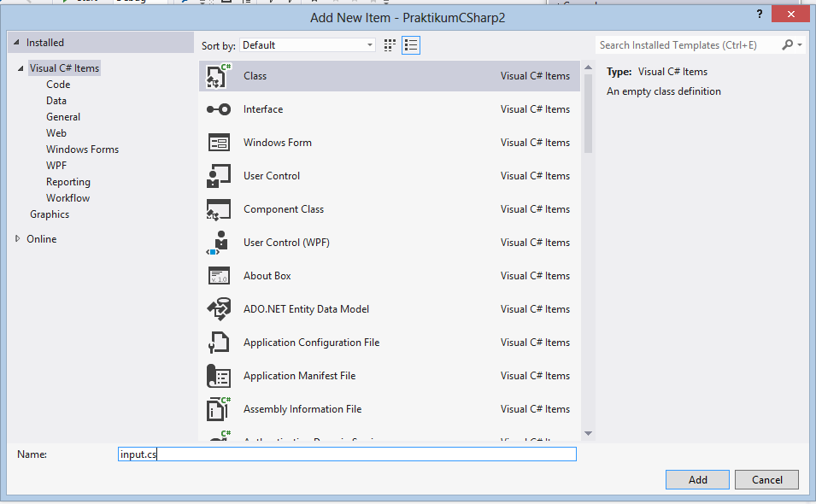Click the 'ADO.NET Entity Data Model' text
Screen dimensions: 816x504
(x=306, y=309)
